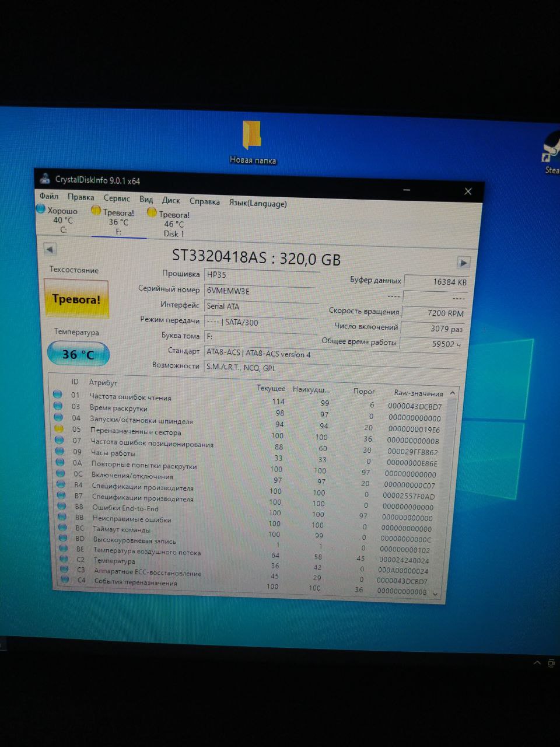This screenshot has height=747, width=560.
Task: Click blue status icon of attribute C3
Action: [65, 569]
